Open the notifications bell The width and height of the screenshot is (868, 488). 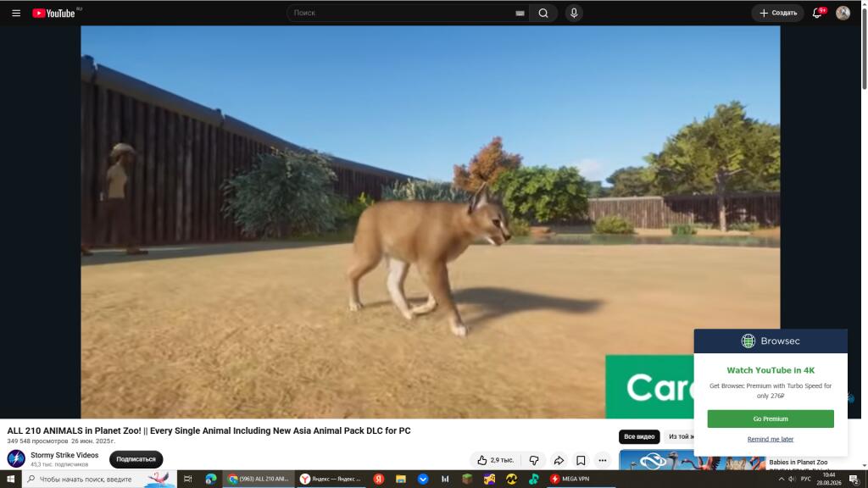click(x=817, y=14)
